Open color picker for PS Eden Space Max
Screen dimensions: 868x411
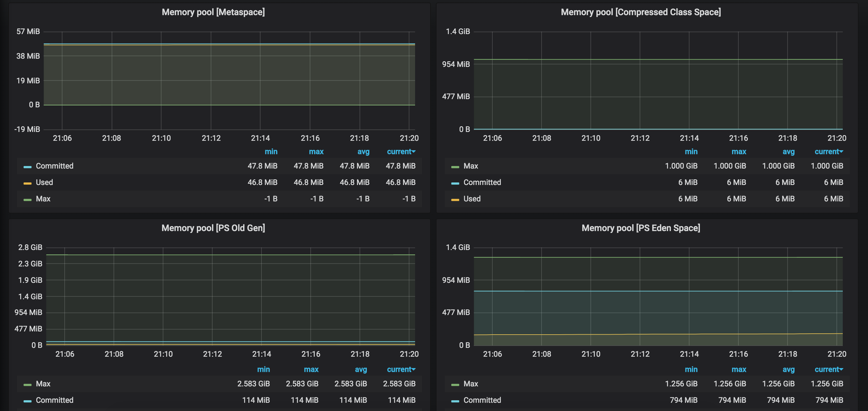pos(455,385)
